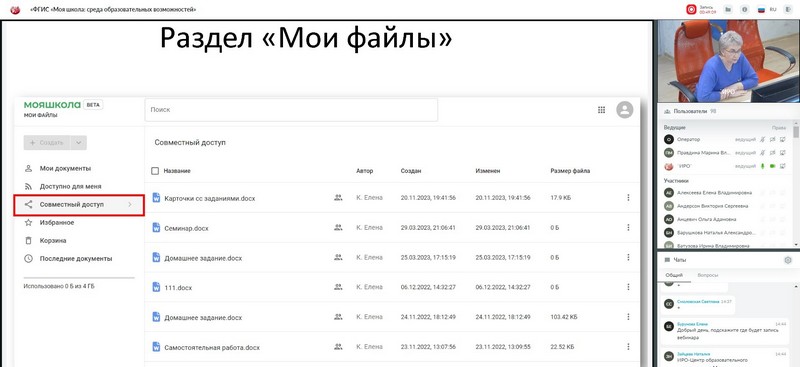Click the Пользователи panel icon
The image size is (800, 367).
pyautogui.click(x=667, y=111)
